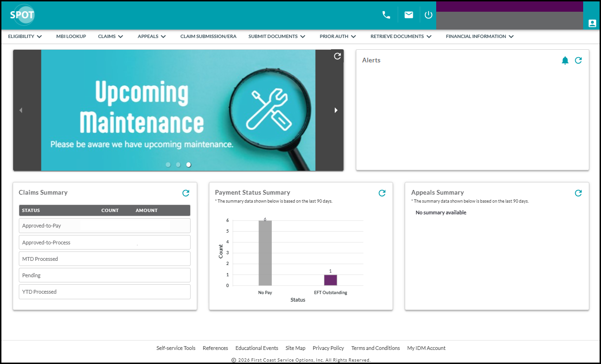Select the first carousel dot indicator

(168, 165)
